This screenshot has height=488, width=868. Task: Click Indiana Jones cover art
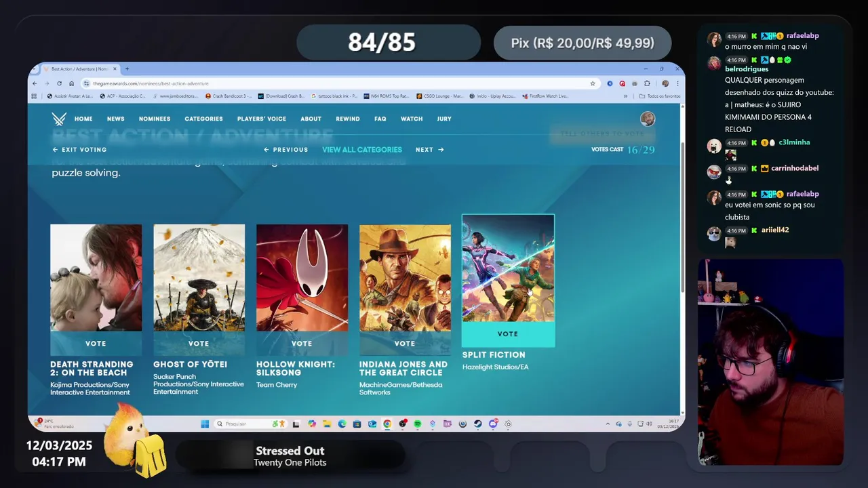pos(405,278)
